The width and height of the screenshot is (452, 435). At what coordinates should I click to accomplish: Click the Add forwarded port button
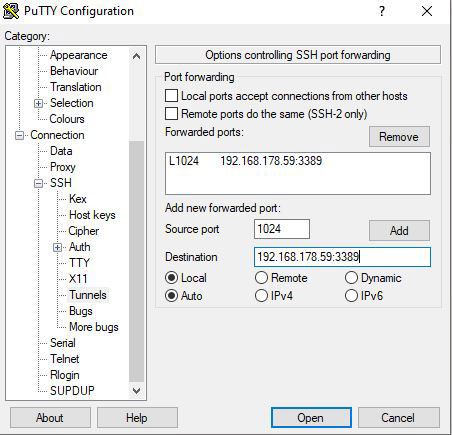[x=399, y=230]
